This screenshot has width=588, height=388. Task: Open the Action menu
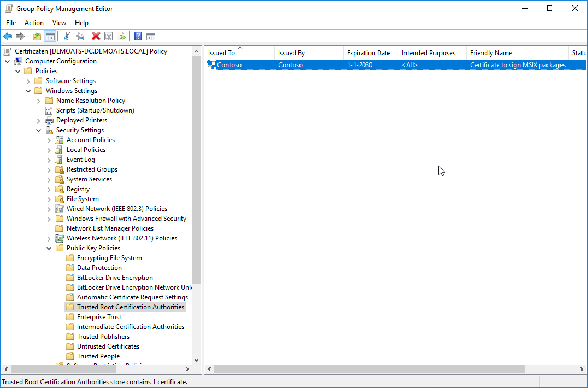click(34, 23)
